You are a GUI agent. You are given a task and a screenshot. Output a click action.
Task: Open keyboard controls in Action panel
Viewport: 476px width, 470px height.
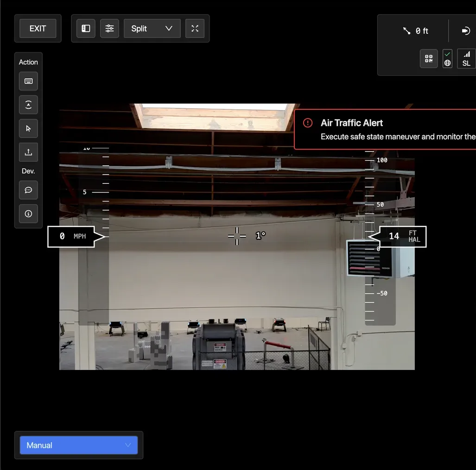click(28, 81)
